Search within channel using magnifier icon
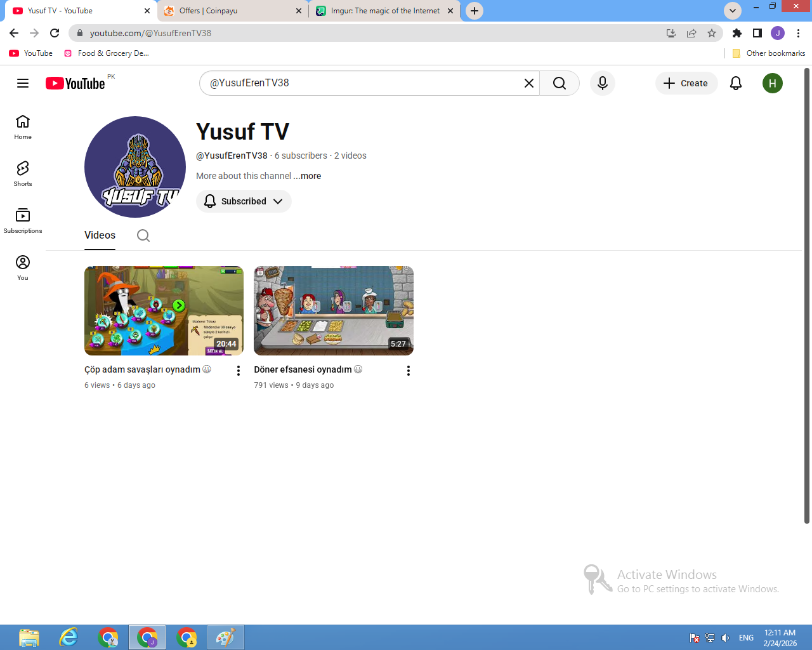Screen dimensions: 812x650 pyautogui.click(x=143, y=235)
